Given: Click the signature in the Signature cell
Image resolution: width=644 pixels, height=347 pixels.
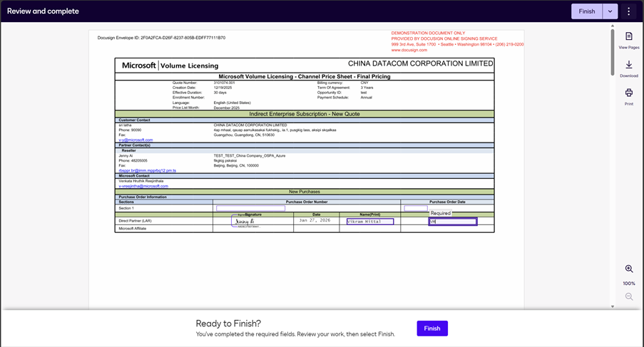Looking at the screenshot, I should pos(245,221).
